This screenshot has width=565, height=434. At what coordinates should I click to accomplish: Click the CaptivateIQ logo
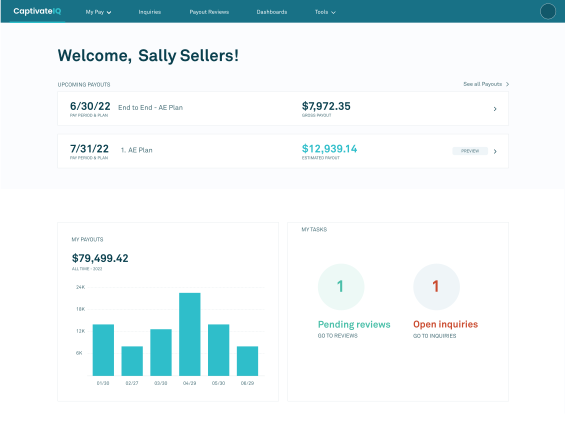[x=37, y=12]
